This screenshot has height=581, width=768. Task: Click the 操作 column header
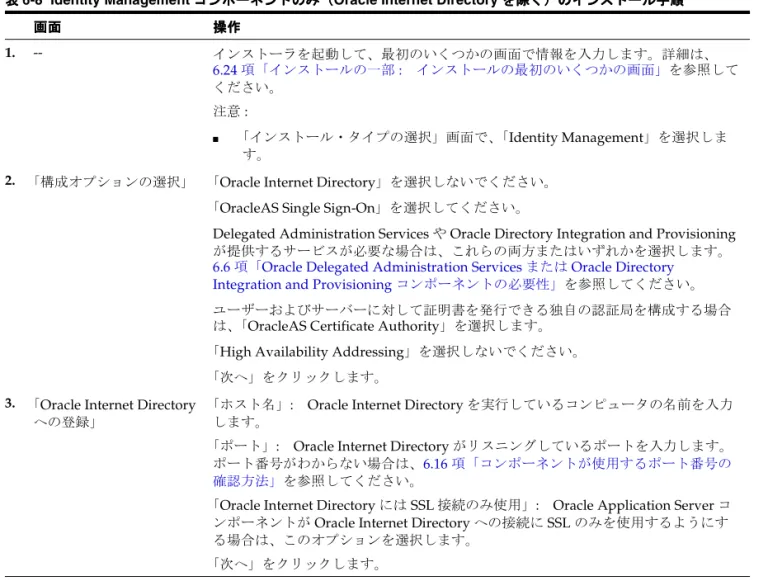227,27
